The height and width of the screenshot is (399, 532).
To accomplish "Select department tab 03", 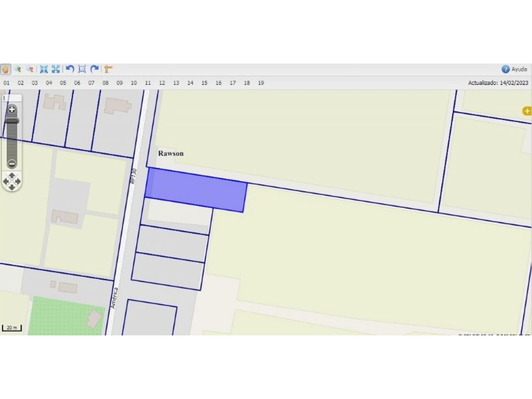I will click(x=35, y=83).
